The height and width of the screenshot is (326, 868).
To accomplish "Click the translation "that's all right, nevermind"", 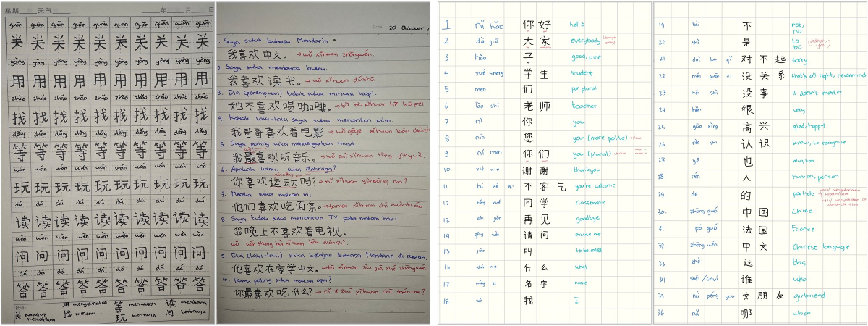I will coord(828,75).
